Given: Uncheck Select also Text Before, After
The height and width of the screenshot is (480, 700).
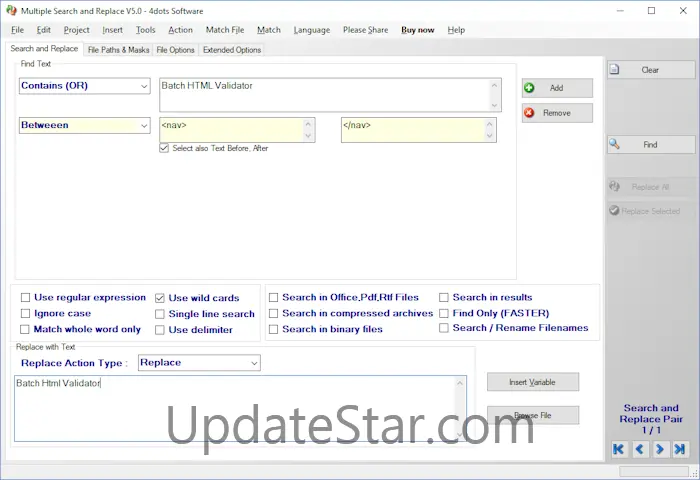Looking at the screenshot, I should (164, 148).
